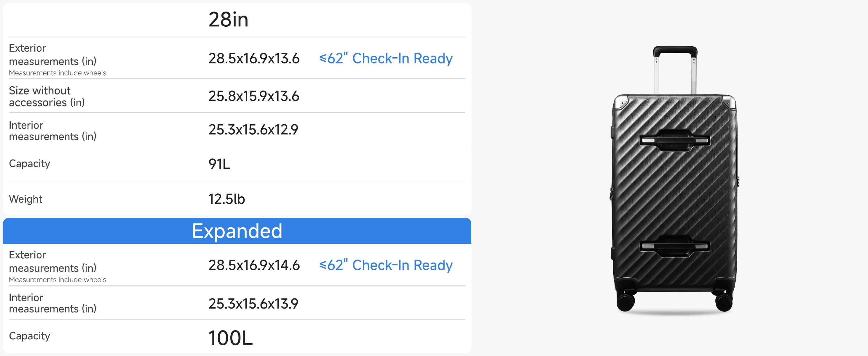Click the Size without accessories label

coord(47,96)
